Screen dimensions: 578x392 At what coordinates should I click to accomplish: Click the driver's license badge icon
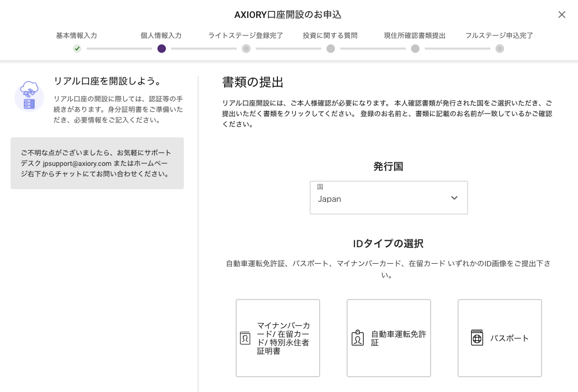point(358,338)
